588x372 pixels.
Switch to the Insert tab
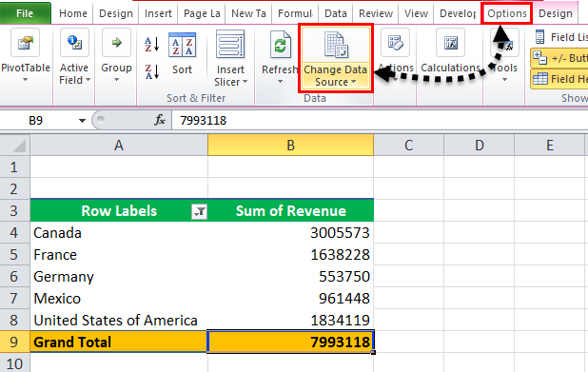[158, 13]
